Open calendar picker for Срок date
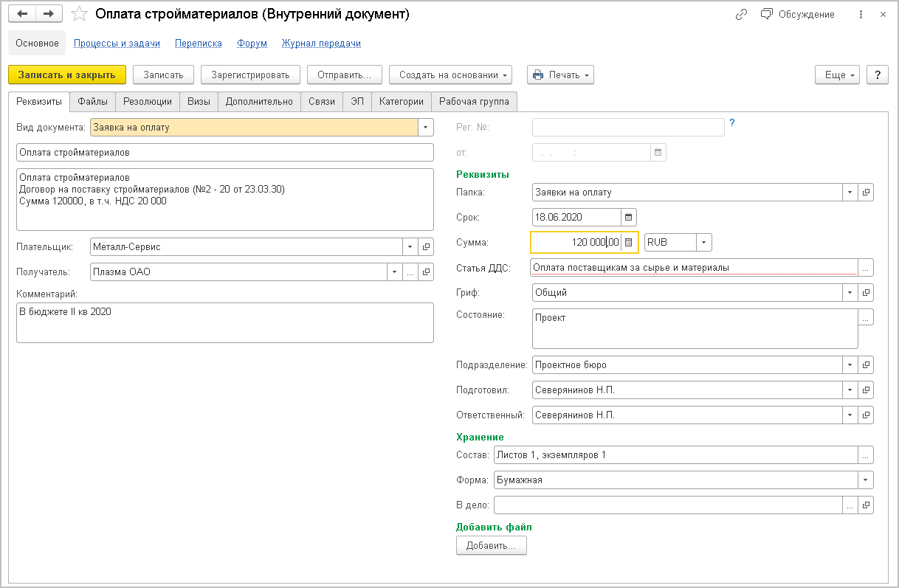 [629, 218]
